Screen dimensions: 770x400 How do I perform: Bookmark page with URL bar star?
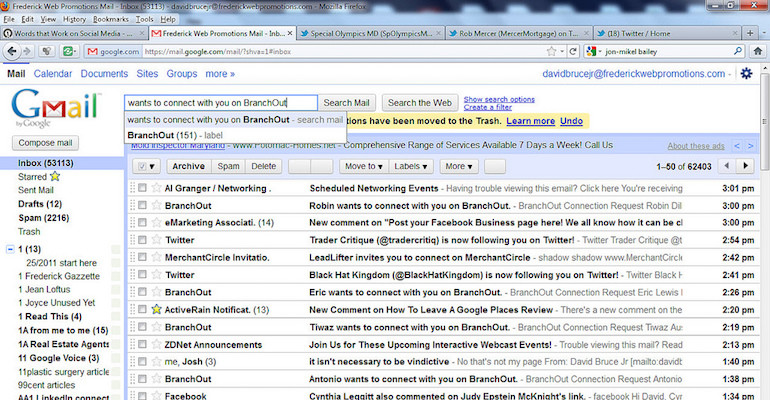tap(551, 51)
